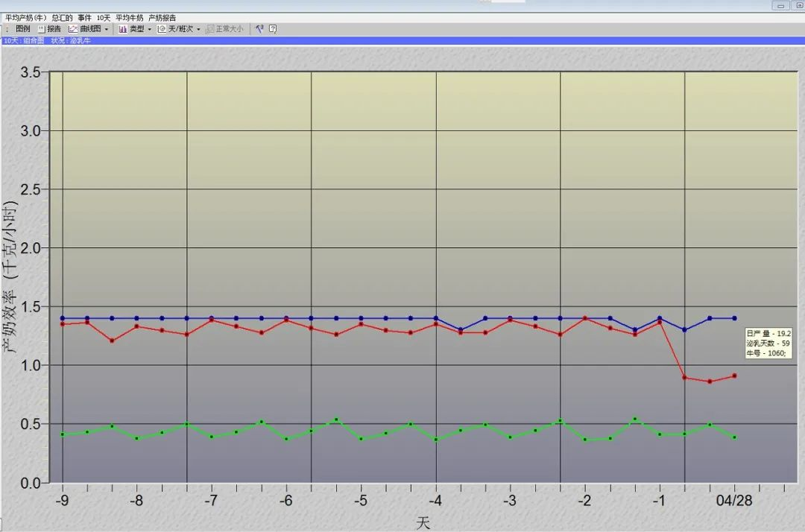Viewport: 805px width, 532px height.
Task: Click the blue 10天:组合图 status header
Action: 402,40
